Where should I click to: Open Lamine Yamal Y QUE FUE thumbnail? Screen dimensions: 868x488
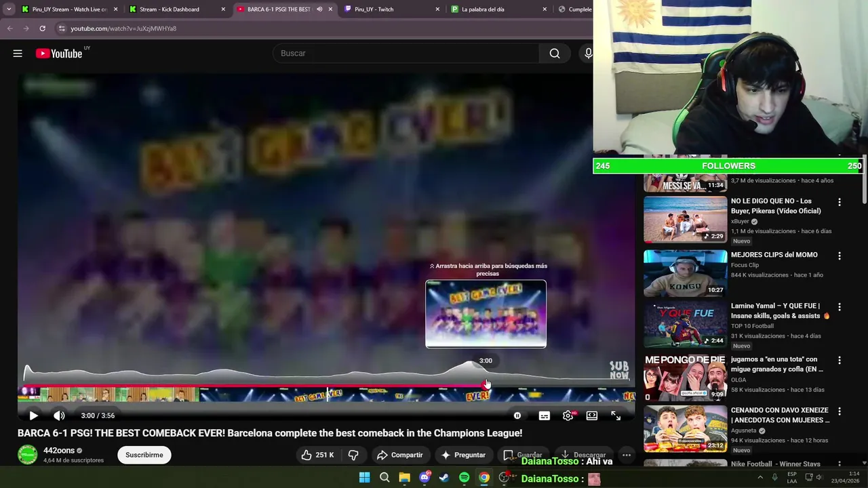(685, 325)
